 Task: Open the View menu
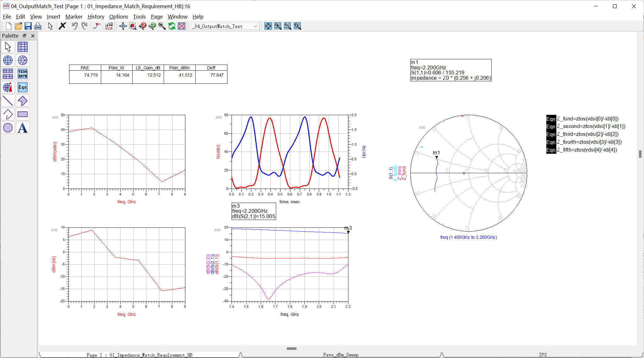point(36,17)
